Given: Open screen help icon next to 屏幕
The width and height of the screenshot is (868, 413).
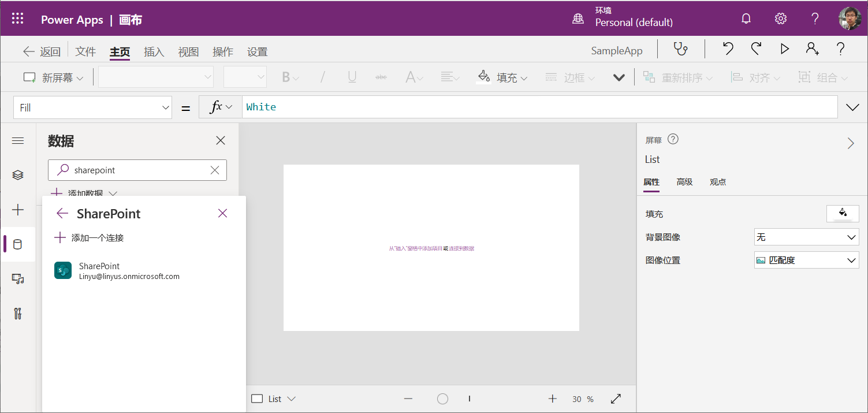Looking at the screenshot, I should [673, 139].
